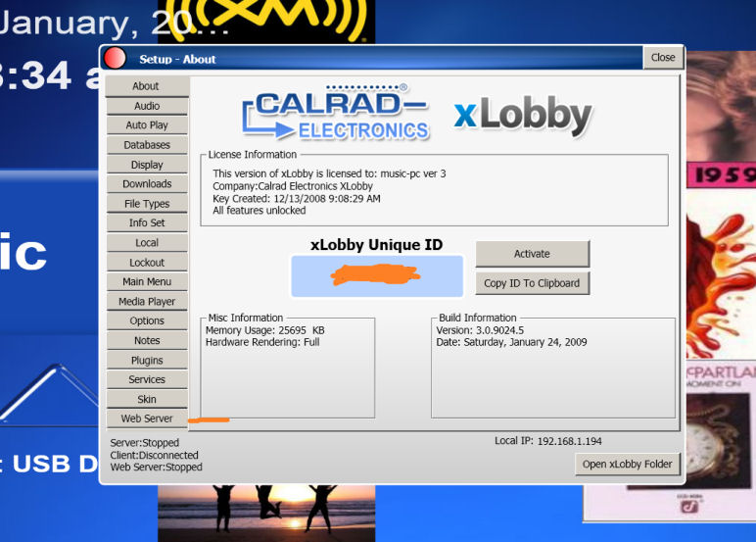Switch to the Media Player tab
The width and height of the screenshot is (756, 542).
146,302
